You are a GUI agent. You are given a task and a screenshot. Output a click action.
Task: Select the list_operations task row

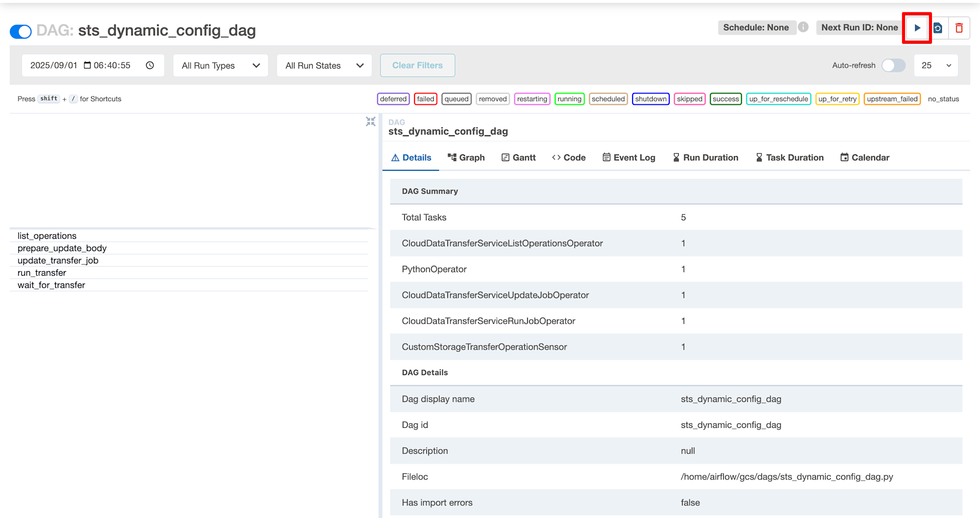click(189, 236)
